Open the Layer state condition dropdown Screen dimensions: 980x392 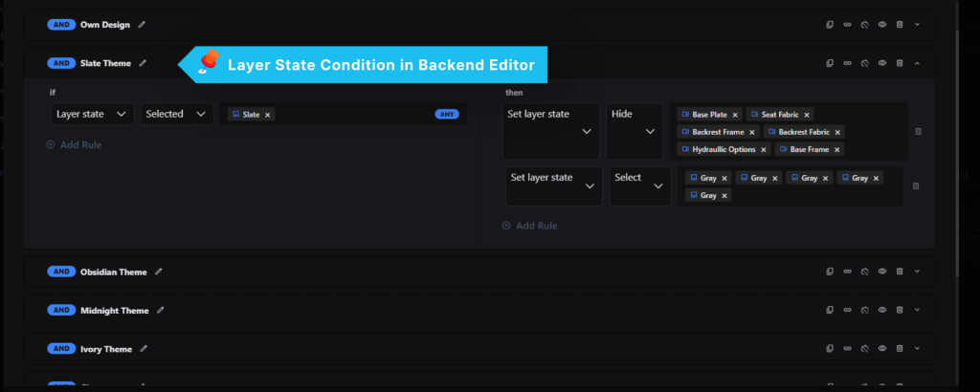pyautogui.click(x=93, y=114)
